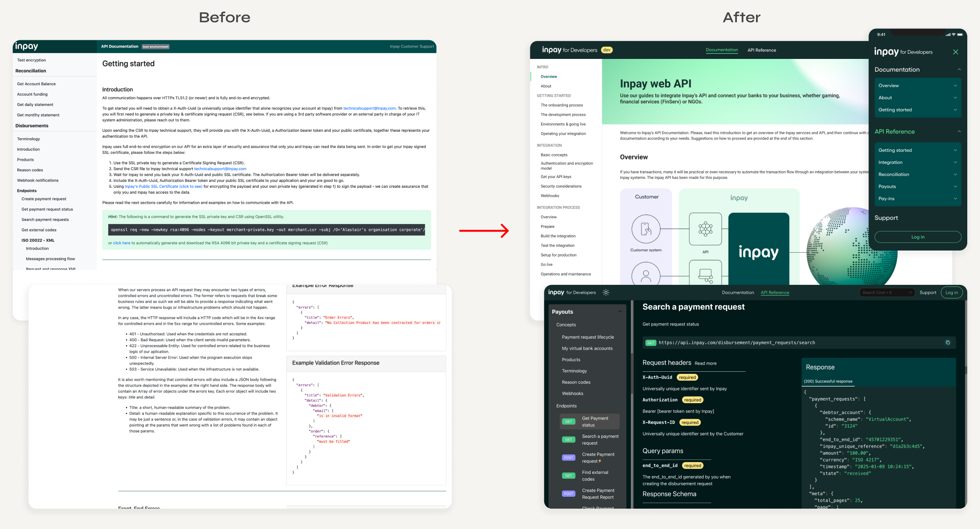Open Documentation tab in dark header
Image resolution: width=980 pixels, height=529 pixels.
pyautogui.click(x=738, y=292)
